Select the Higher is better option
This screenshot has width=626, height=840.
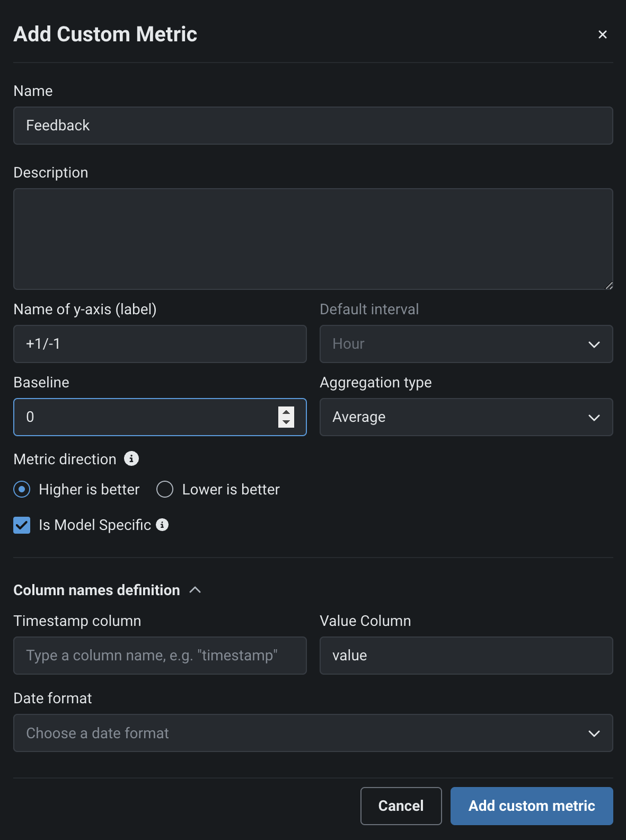coord(22,489)
